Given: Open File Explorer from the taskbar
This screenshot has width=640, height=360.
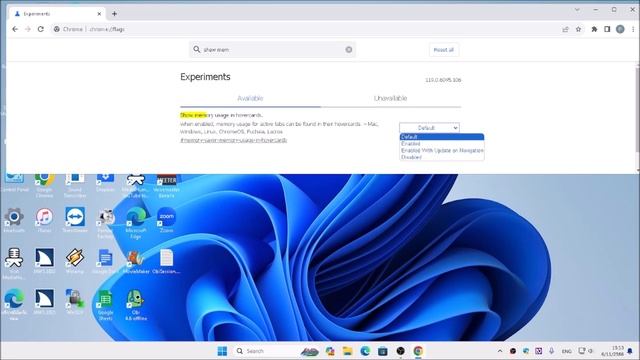Looking at the screenshot, I should pyautogui.click(x=347, y=351).
